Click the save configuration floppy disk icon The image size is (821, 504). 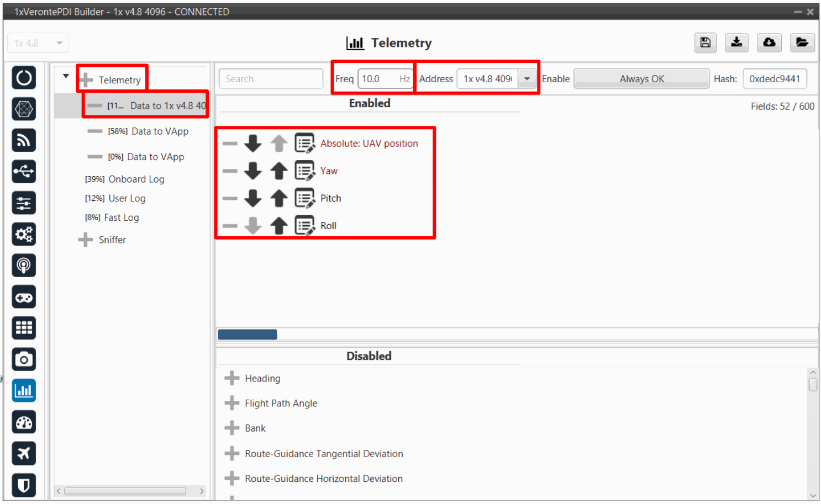[705, 43]
